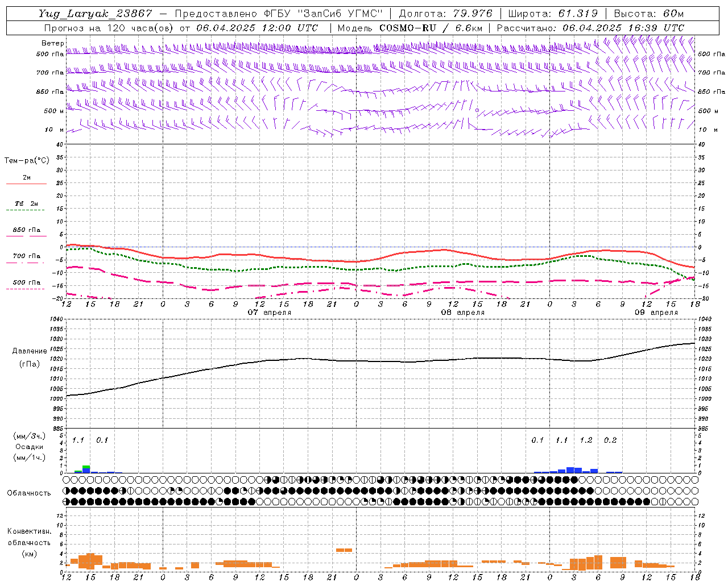Click the "Td 2м" dew point legend label
Viewport: 728px width, 582px height.
(26, 203)
